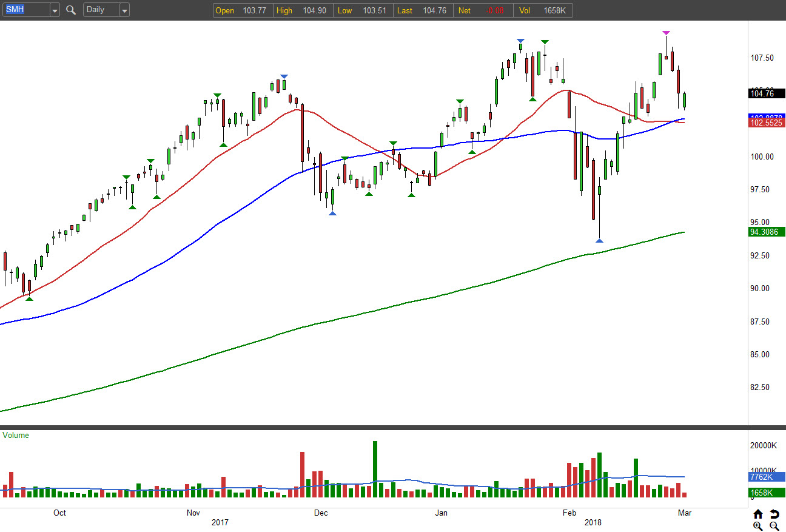Click the Nov date axis label

[193, 513]
